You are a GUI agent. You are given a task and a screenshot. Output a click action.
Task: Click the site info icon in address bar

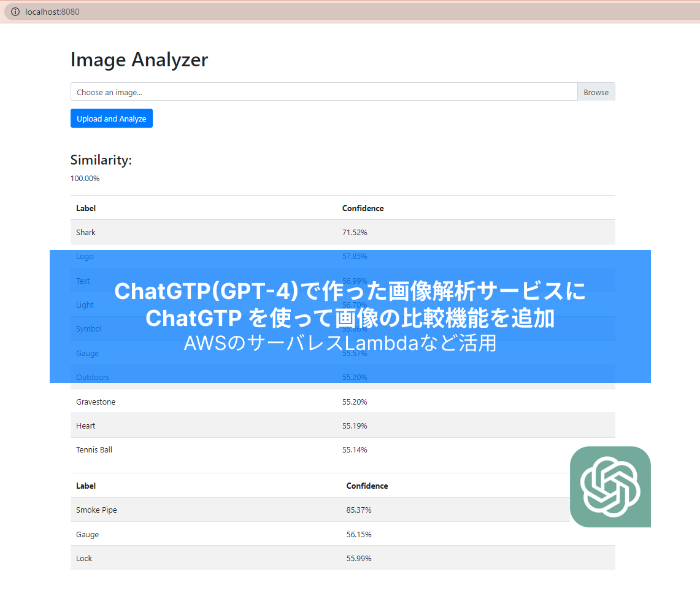pos(15,12)
